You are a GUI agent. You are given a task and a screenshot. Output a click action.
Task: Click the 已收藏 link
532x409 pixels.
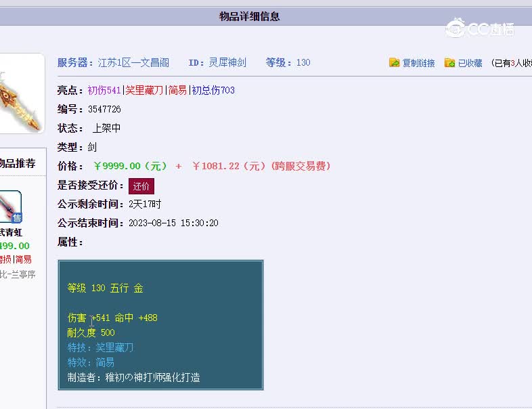[x=470, y=63]
